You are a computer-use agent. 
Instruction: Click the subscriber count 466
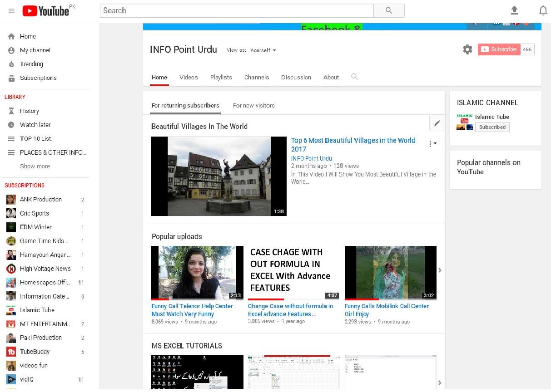[527, 49]
